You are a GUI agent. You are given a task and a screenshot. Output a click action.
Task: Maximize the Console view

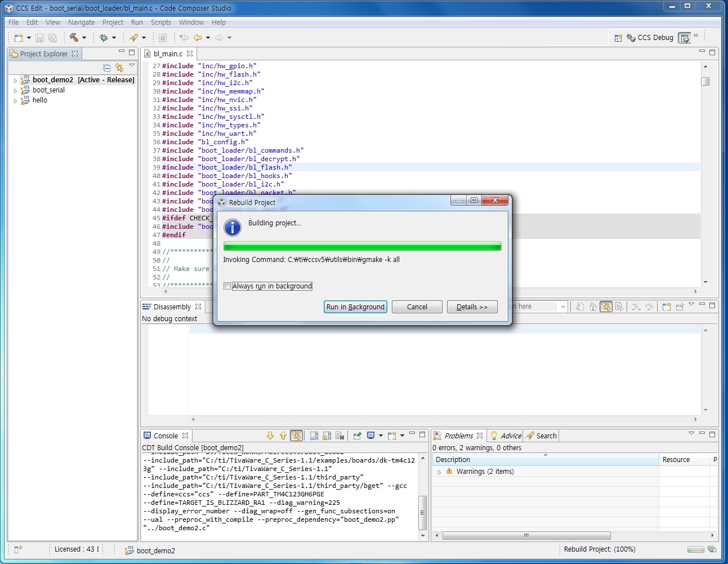click(422, 434)
